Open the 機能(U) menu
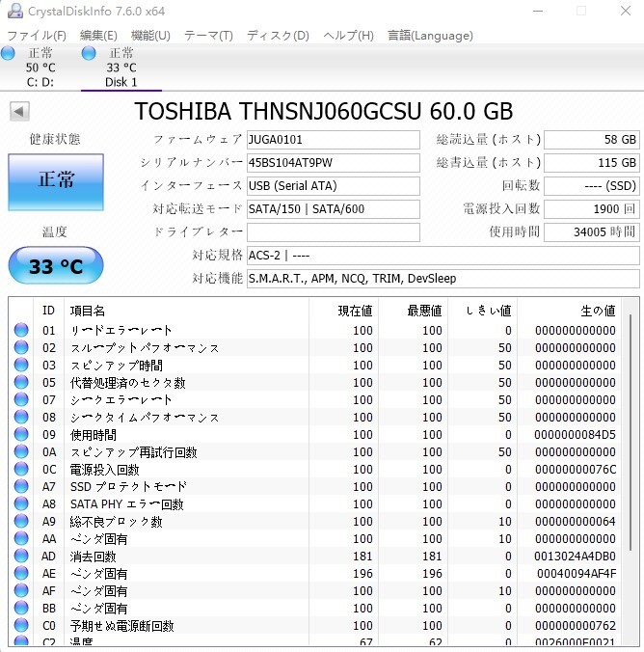The image size is (644, 652). (150, 36)
